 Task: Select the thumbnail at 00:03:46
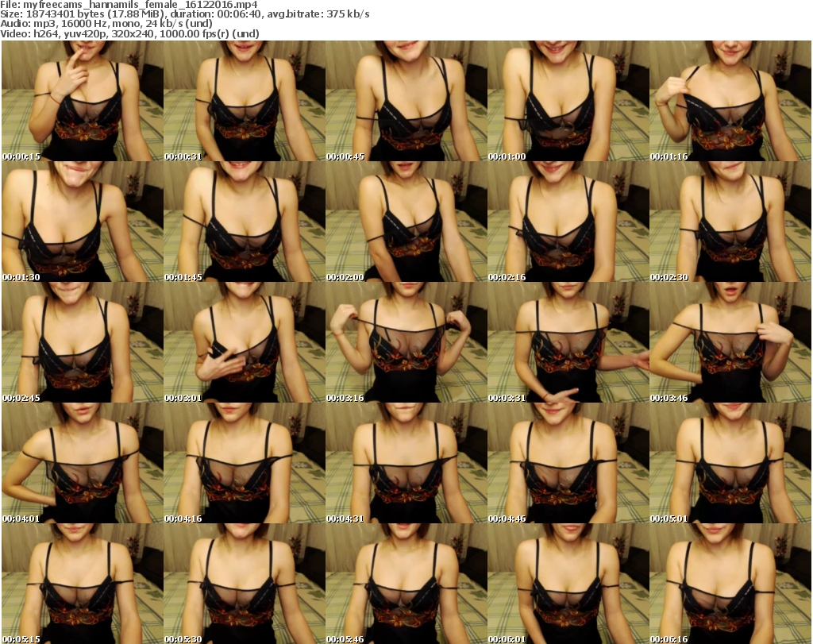point(730,343)
